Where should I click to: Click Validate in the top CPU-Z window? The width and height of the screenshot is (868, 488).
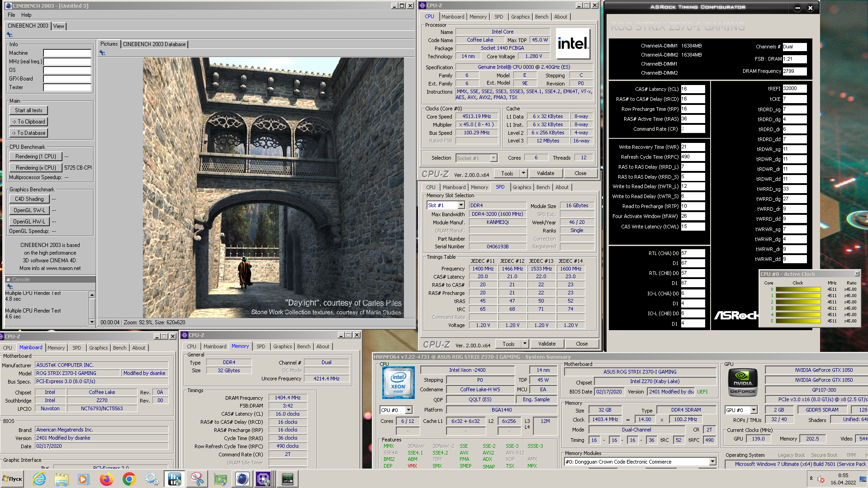click(545, 173)
